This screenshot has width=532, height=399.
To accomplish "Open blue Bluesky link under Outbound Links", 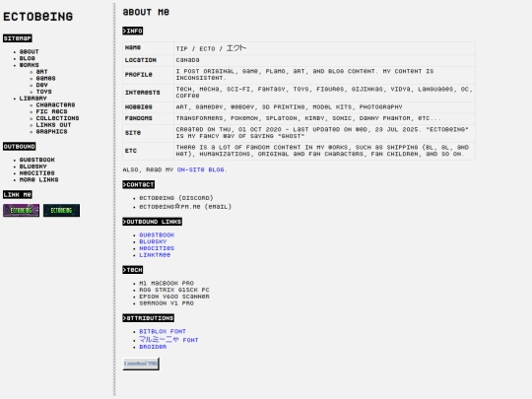I will point(153,241).
